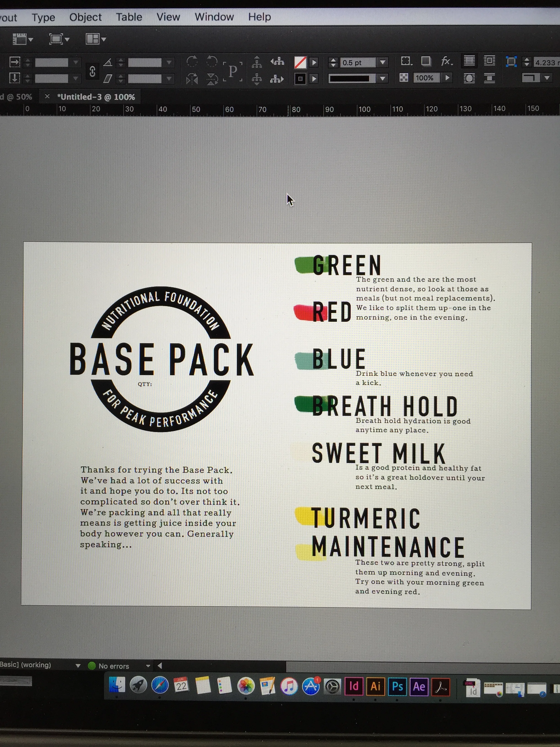Open Illustrator from the dock

click(375, 686)
